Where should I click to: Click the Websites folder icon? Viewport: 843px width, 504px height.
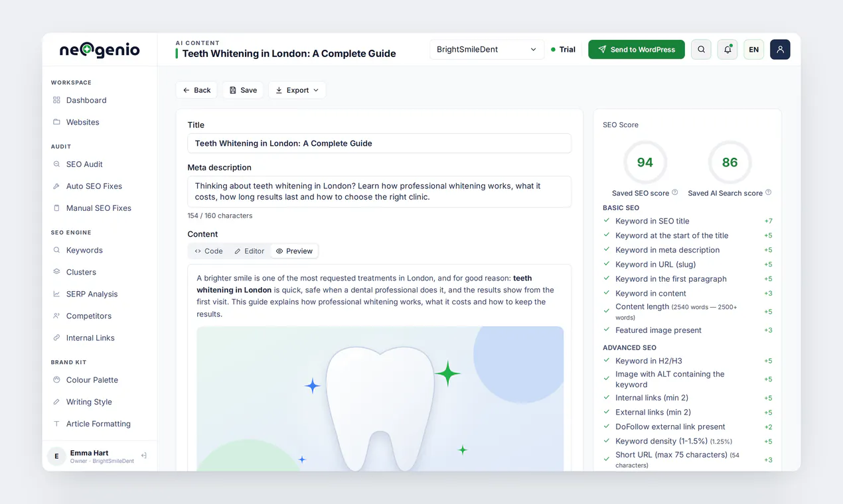tap(56, 122)
